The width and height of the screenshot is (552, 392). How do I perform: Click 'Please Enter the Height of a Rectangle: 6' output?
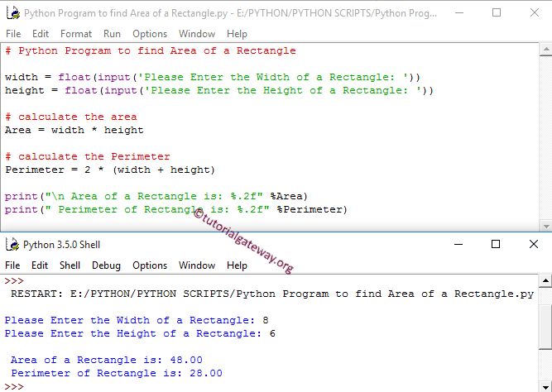click(140, 333)
